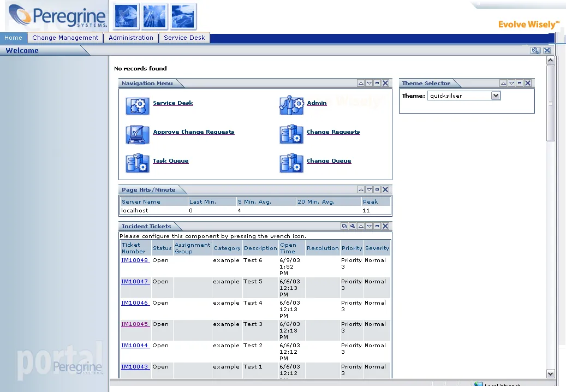Open the Theme dropdown showing quicksilver
This screenshot has height=392, width=566.
[x=464, y=96]
